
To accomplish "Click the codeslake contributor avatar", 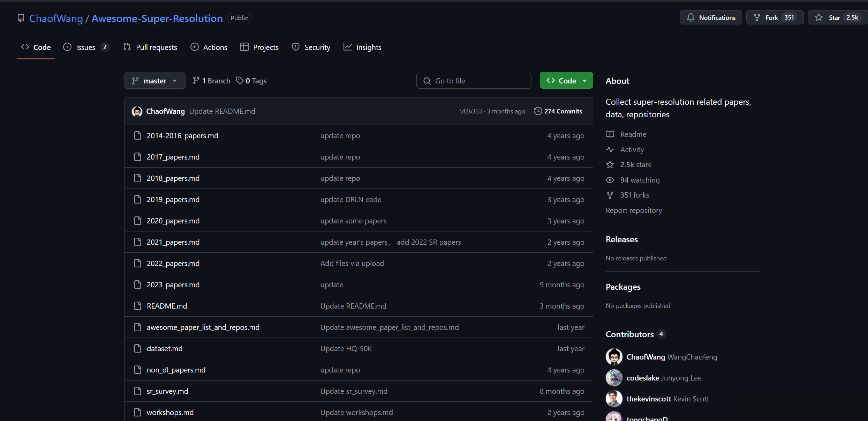I will coord(614,378).
